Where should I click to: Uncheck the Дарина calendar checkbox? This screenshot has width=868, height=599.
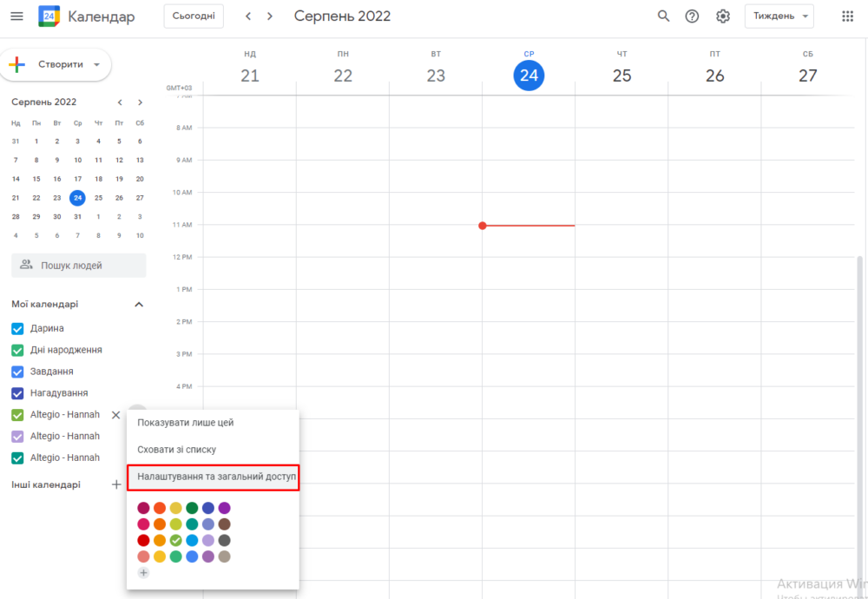[17, 329]
